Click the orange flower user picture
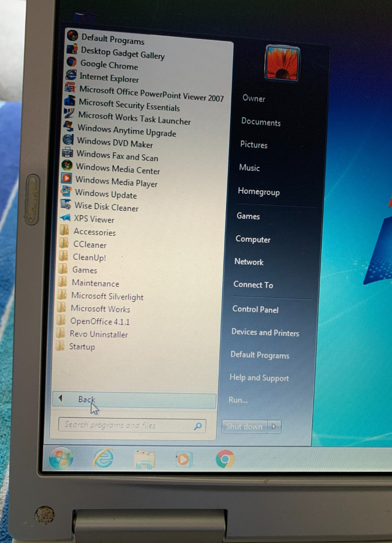392x543 pixels. point(282,63)
